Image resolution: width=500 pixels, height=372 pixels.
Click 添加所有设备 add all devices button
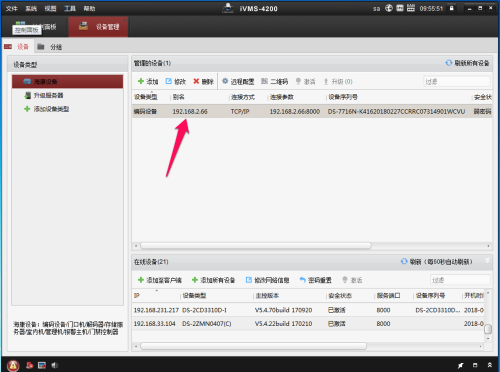click(214, 280)
